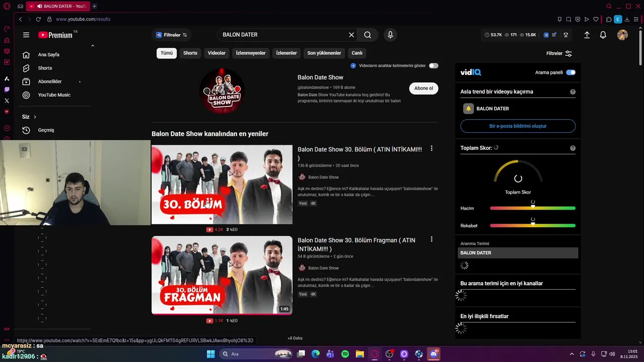The height and width of the screenshot is (362, 644).
Task: Open the account avatar menu
Action: click(622, 35)
